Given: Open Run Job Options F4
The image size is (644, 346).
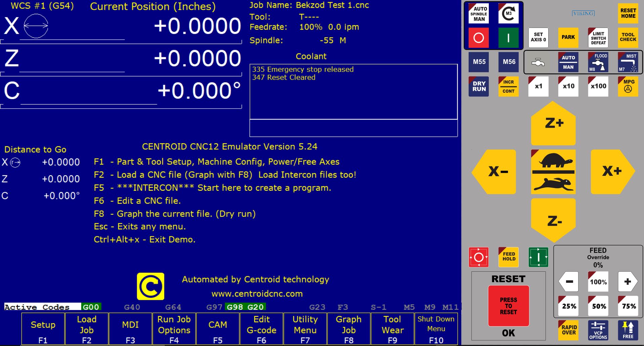Looking at the screenshot, I should pos(174,329).
